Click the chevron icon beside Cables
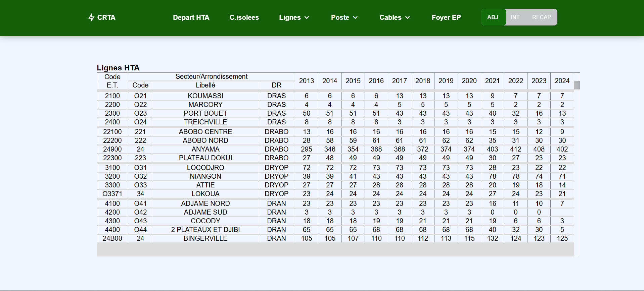This screenshot has height=291, width=644. tap(408, 18)
